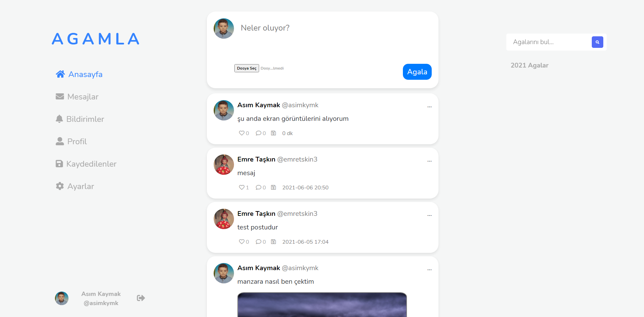
Task: Open comments on the "test postudur" post
Action: [x=258, y=242]
